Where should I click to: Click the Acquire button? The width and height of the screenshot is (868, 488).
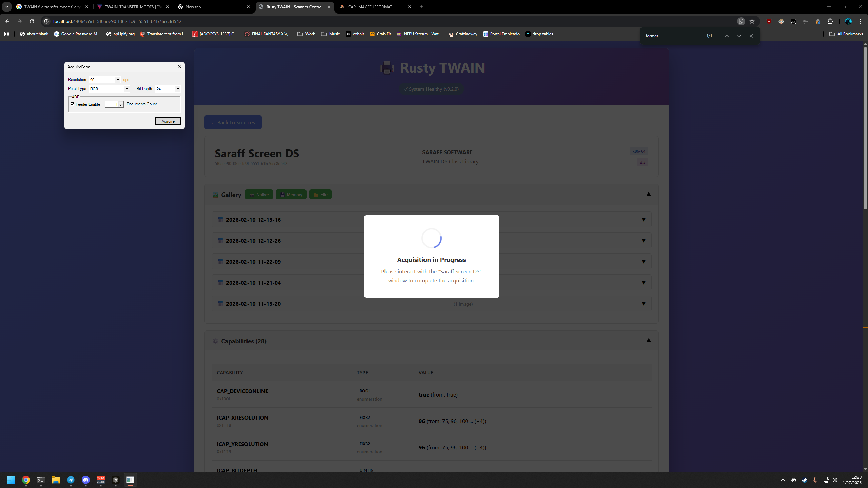168,121
